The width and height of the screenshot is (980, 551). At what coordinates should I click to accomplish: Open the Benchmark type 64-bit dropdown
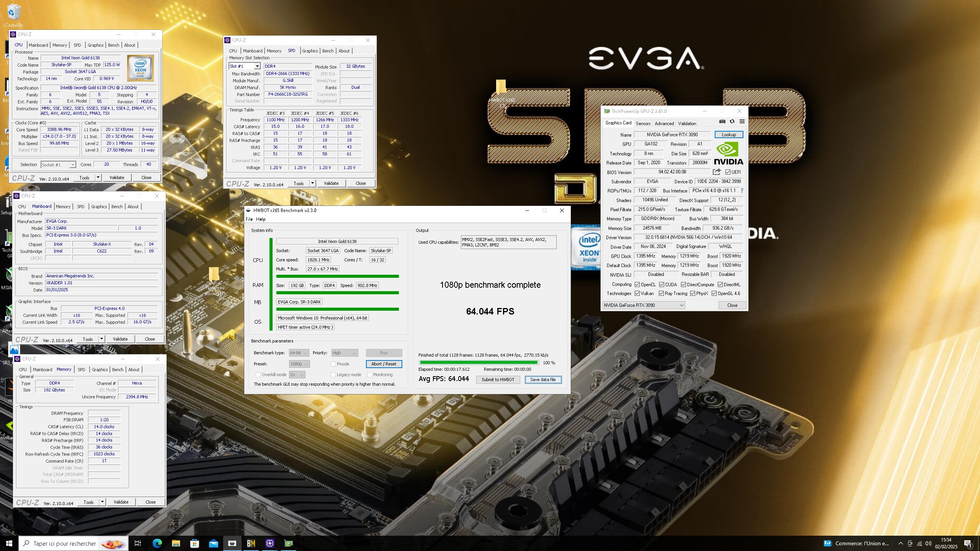point(299,353)
